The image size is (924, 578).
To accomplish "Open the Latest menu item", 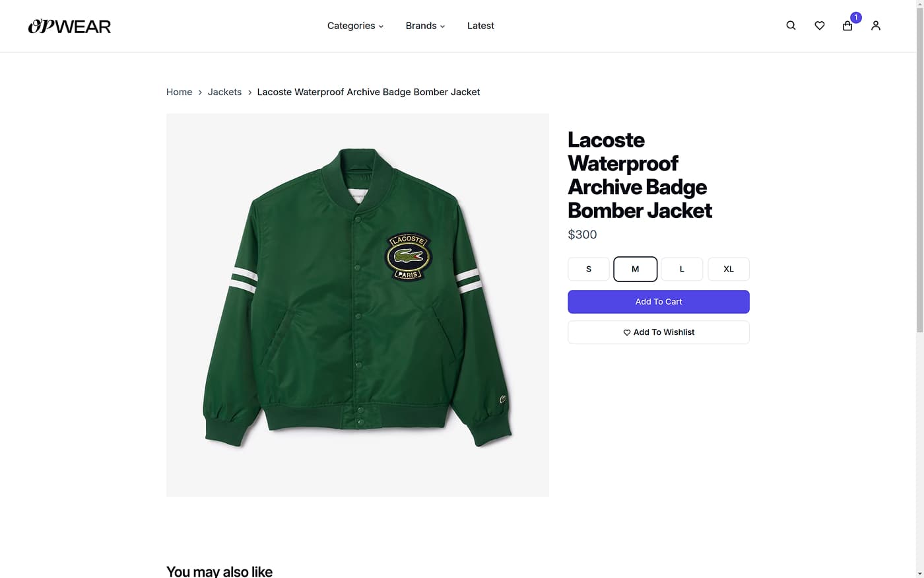I will tap(480, 26).
